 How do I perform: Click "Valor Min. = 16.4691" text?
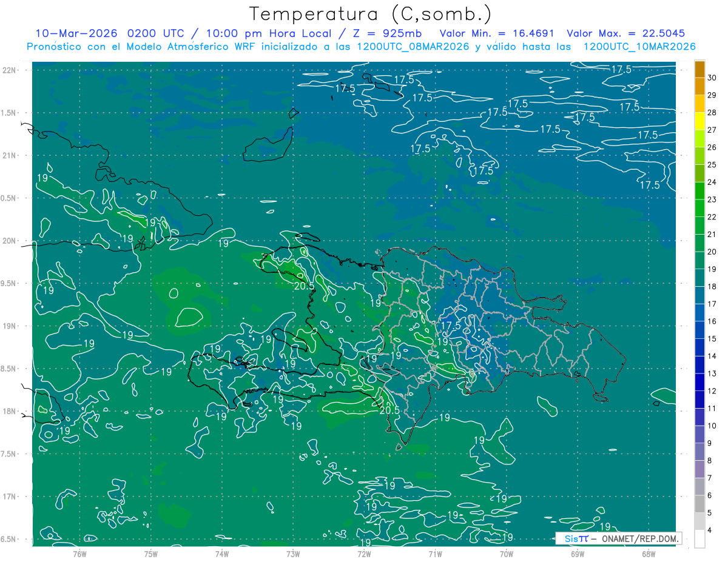497,33
